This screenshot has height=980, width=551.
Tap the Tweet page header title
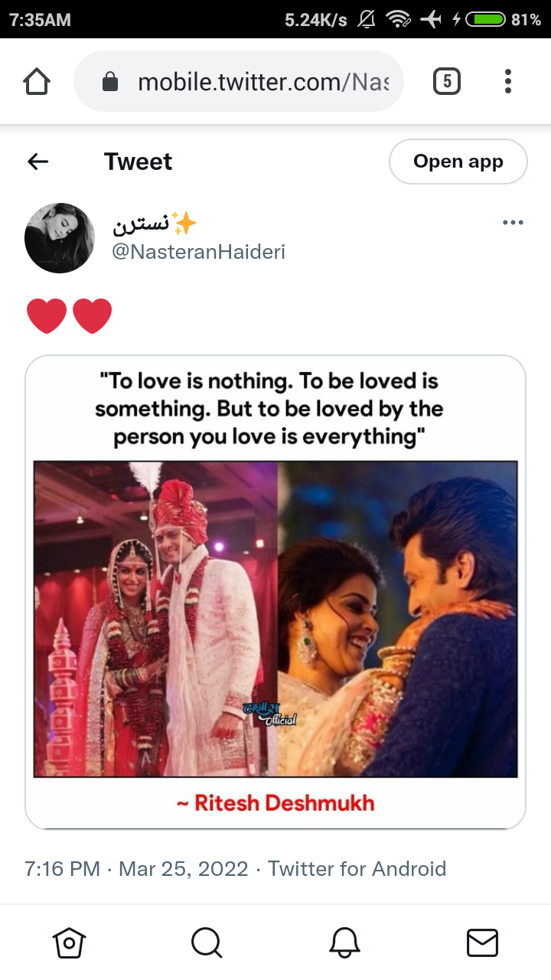pos(139,162)
